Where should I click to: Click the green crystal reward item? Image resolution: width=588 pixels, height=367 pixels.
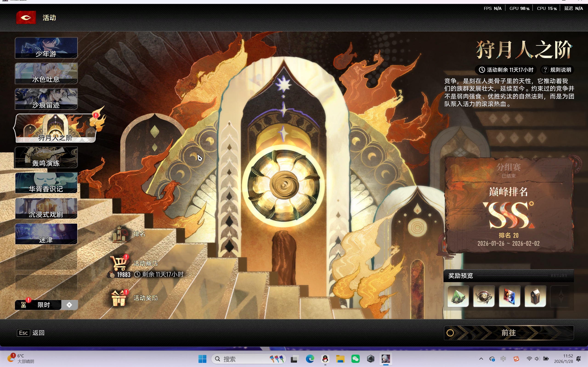pyautogui.click(x=458, y=296)
